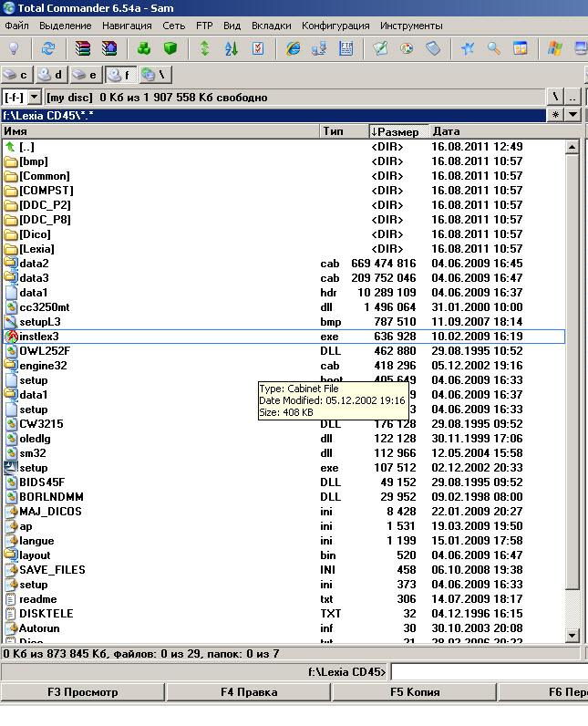Viewport: 588px width, 726px height.
Task: Click file list scrollbar up arrow
Action: tap(573, 147)
